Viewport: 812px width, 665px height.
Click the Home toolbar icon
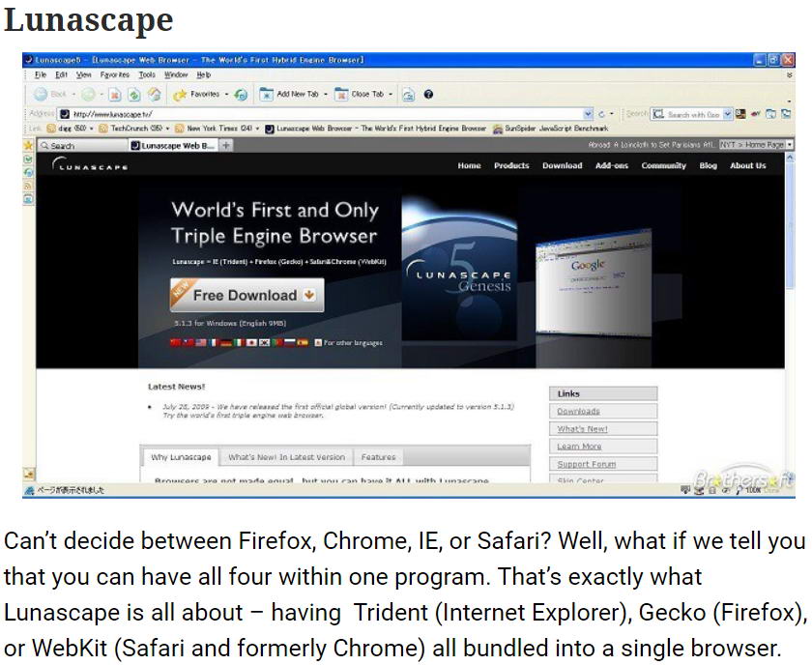pyautogui.click(x=151, y=95)
